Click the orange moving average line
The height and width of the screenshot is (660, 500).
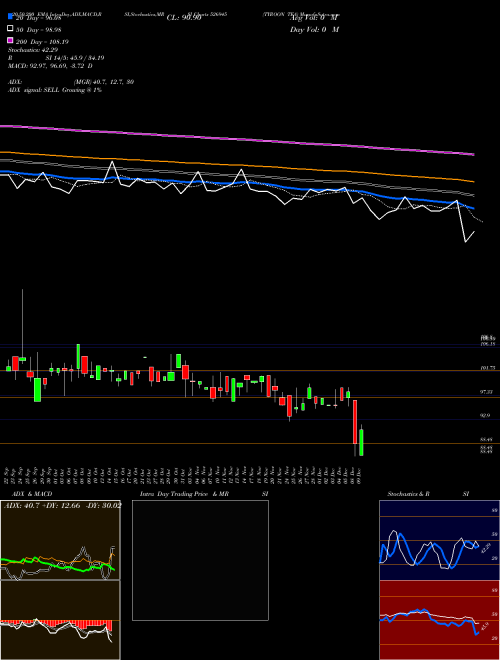tap(237, 165)
